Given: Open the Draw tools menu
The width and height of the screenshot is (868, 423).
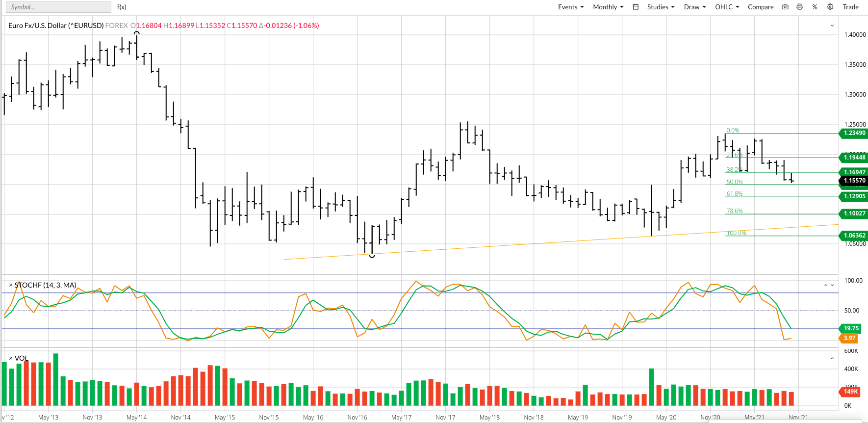Looking at the screenshot, I should [695, 7].
